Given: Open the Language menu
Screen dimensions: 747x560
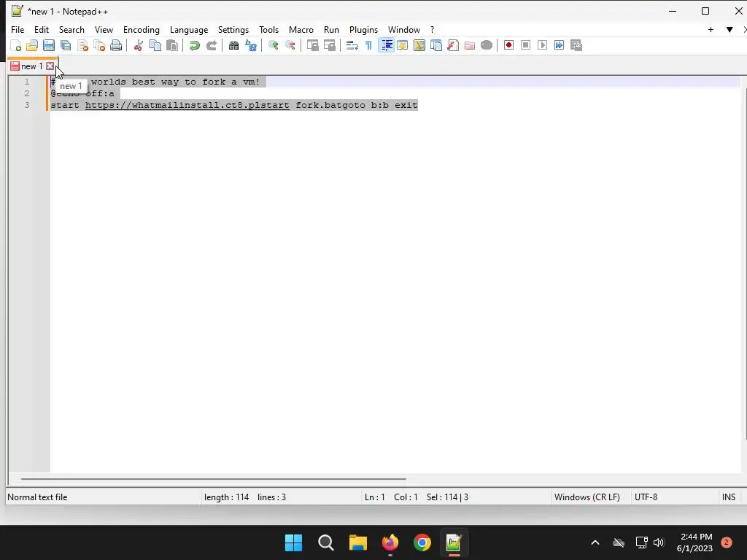Looking at the screenshot, I should tap(189, 29).
